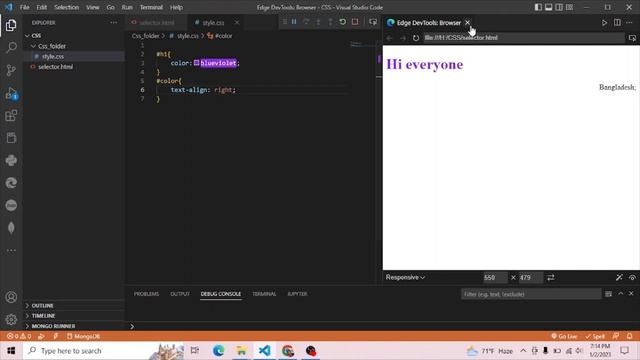The image size is (640, 360).
Task: Toggle the inspect screencast icon by URL bar
Action: coord(632,38)
